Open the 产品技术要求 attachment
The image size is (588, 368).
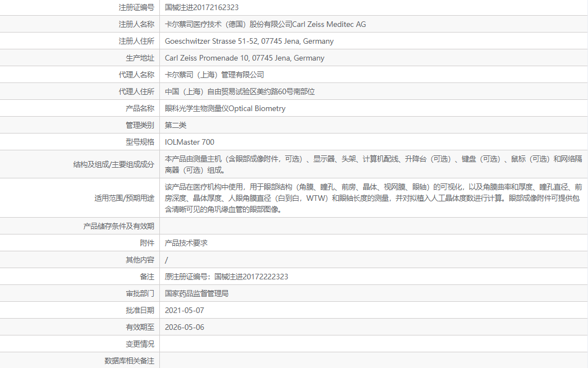186,243
